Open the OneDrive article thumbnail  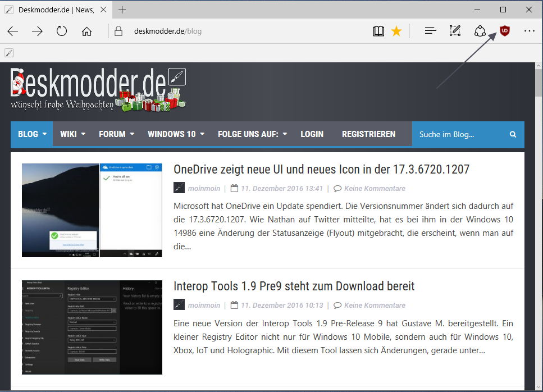(x=92, y=210)
